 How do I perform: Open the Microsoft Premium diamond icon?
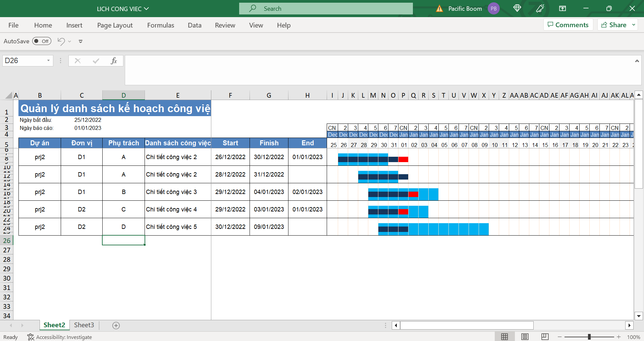pyautogui.click(x=517, y=8)
